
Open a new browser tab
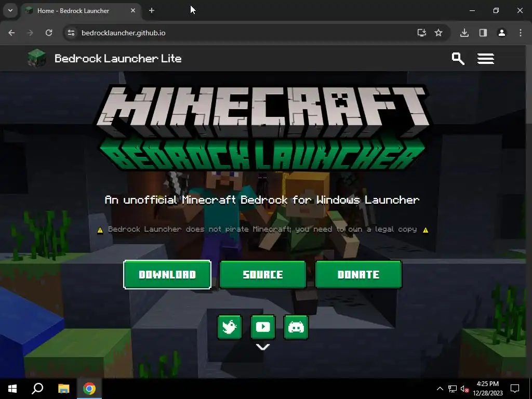(152, 10)
